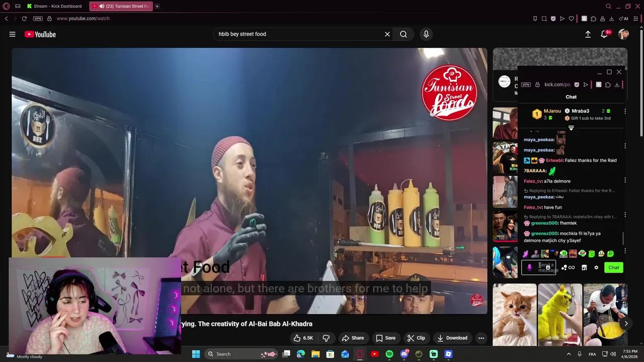Open the Opera workspaces icon
Screen dimensions: 644x362
pyautogui.click(x=18, y=6)
